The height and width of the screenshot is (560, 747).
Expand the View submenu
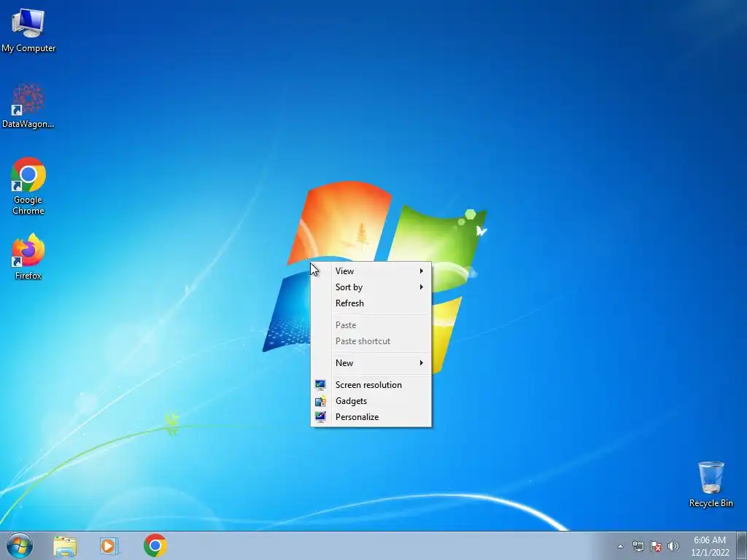371,271
